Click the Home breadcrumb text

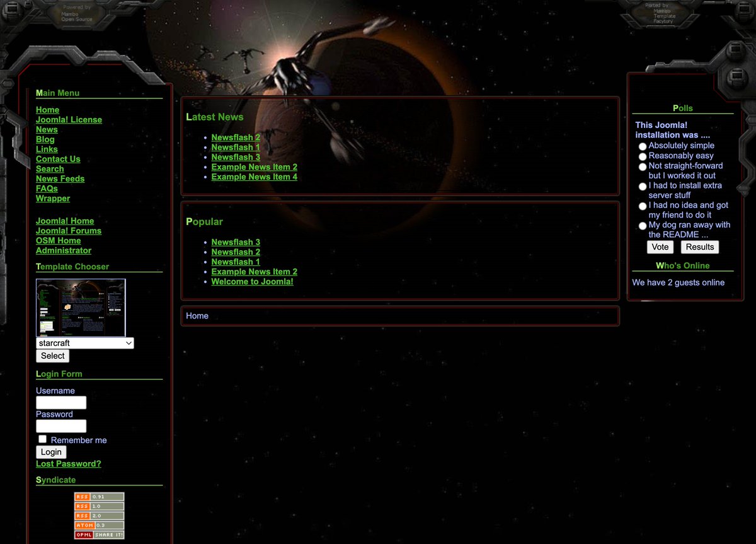[197, 316]
